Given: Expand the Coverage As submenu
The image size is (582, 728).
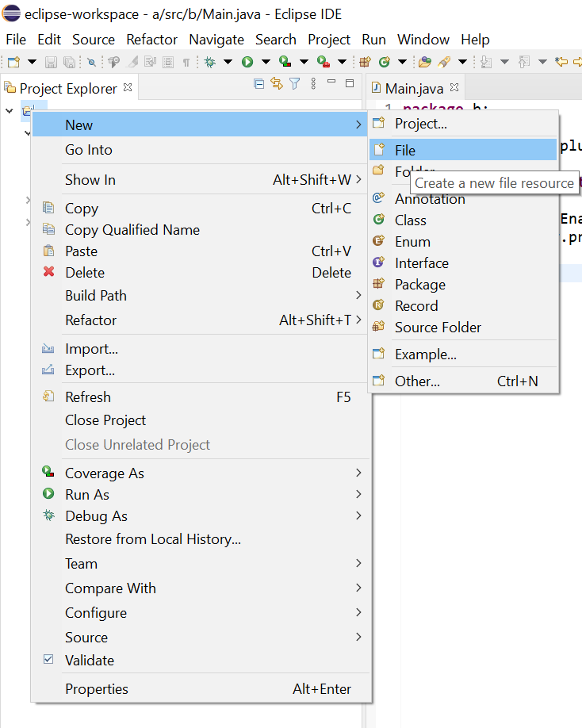Looking at the screenshot, I should [x=201, y=473].
